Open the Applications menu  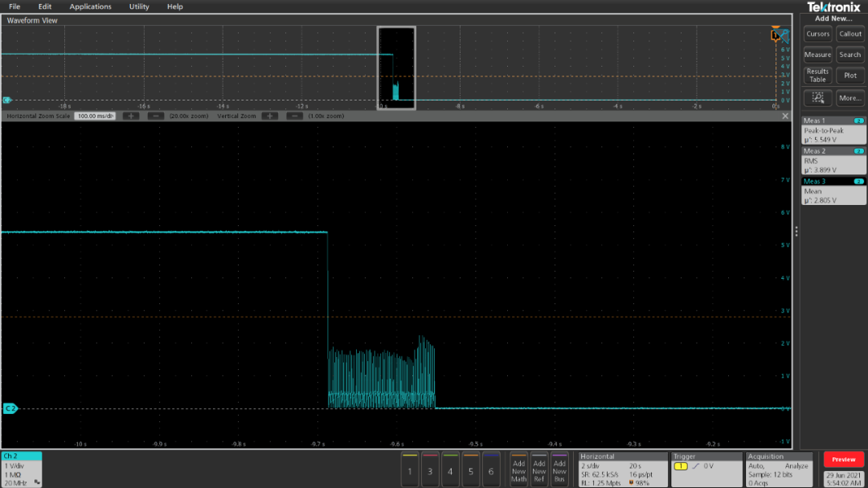pyautogui.click(x=90, y=6)
